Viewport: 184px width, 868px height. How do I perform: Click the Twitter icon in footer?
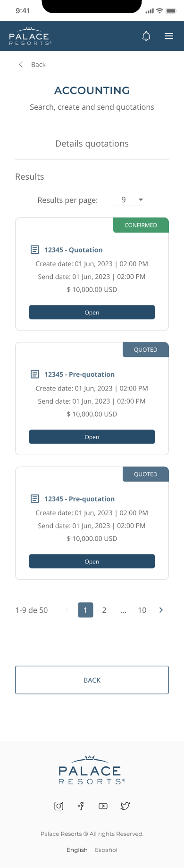point(125,806)
